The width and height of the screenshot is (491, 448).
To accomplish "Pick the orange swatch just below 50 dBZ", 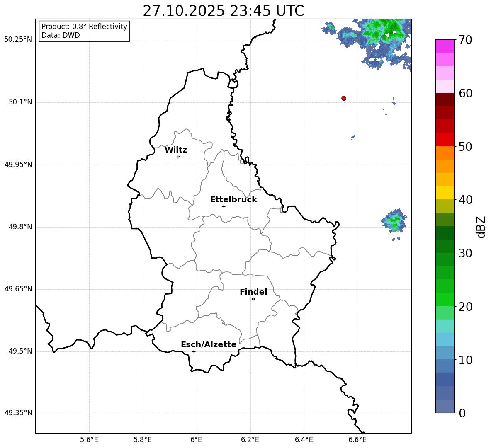I will pos(445,153).
